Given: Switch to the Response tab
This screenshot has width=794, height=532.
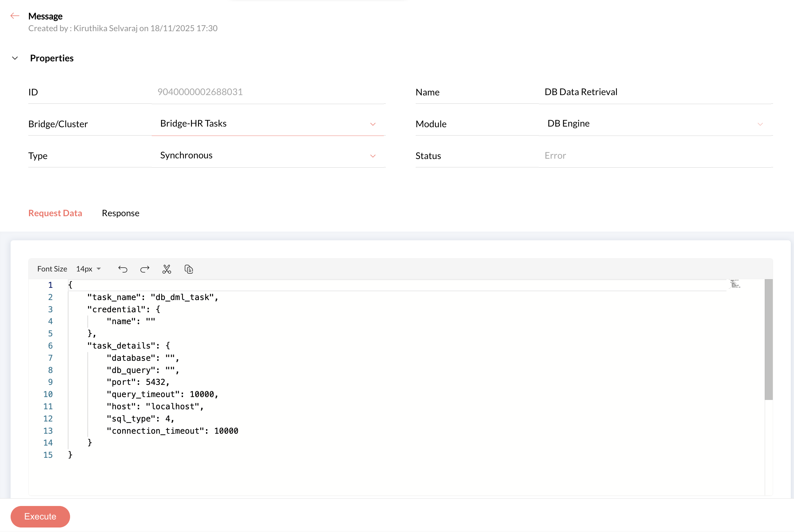Looking at the screenshot, I should click(x=121, y=213).
